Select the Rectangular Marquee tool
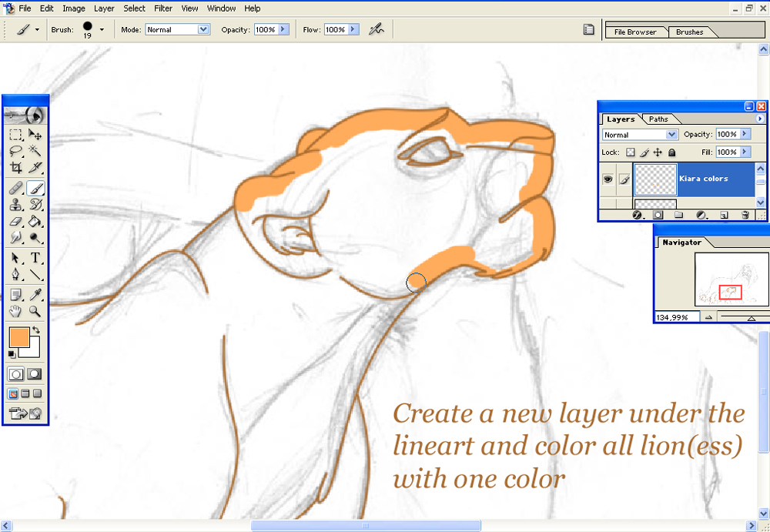 click(15, 135)
